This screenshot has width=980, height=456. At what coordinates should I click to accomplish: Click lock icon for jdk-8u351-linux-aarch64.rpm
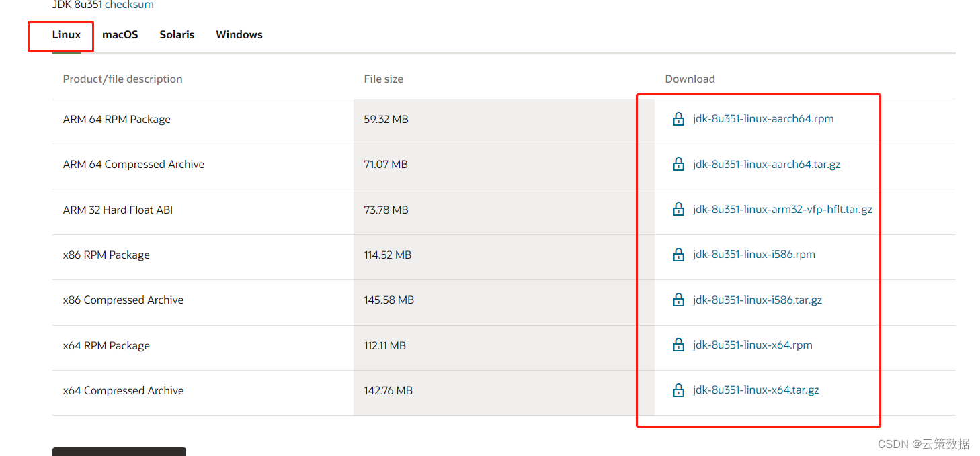coord(679,120)
